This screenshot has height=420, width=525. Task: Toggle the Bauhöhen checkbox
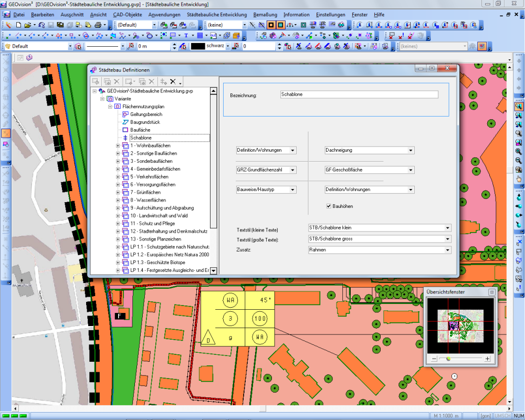(x=329, y=206)
